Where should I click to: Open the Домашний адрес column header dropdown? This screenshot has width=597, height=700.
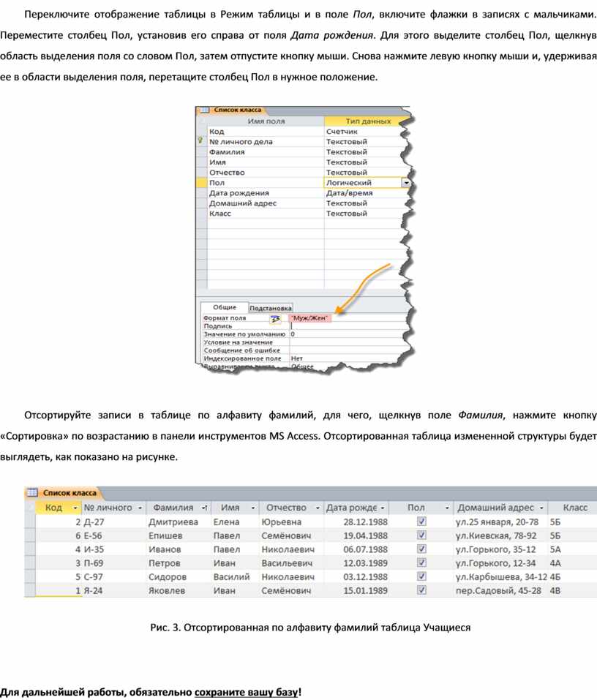(541, 508)
